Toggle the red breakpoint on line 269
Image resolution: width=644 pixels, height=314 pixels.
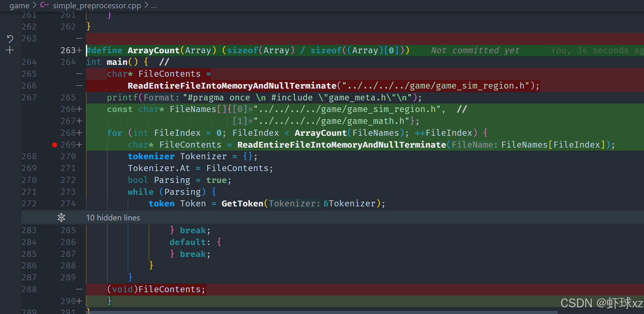pyautogui.click(x=54, y=145)
